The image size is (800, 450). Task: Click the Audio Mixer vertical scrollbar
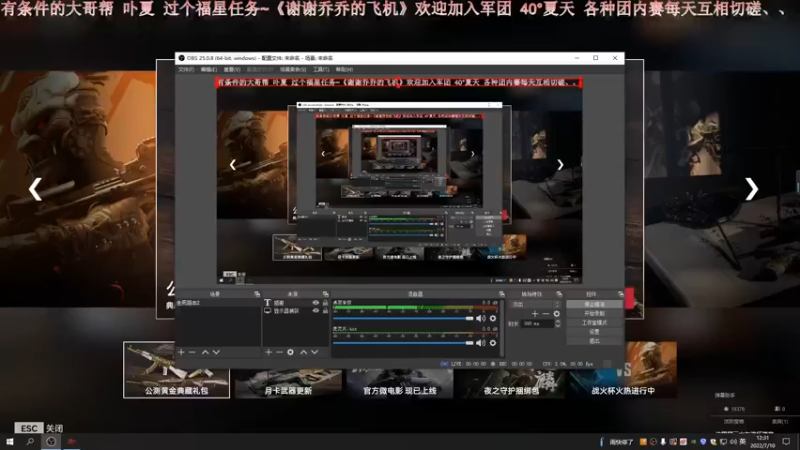(503, 328)
